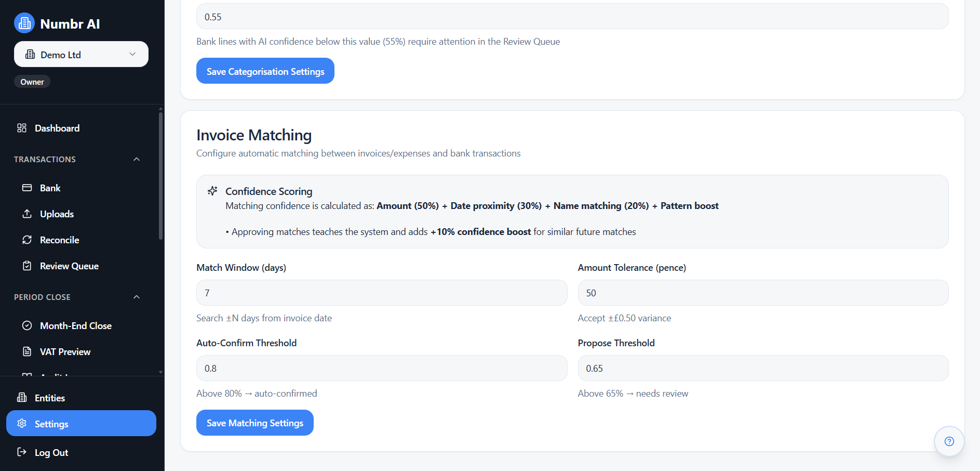Viewport: 980px width, 471px height.
Task: Open the help question mark button
Action: pyautogui.click(x=949, y=441)
